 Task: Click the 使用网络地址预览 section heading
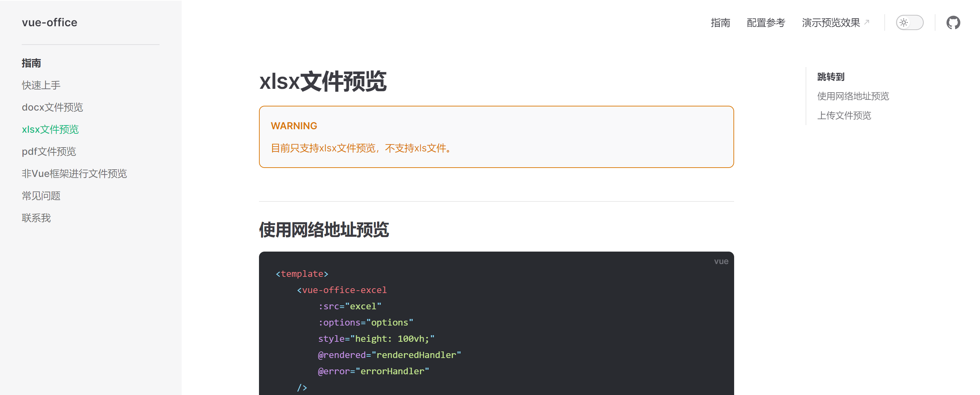coord(324,230)
